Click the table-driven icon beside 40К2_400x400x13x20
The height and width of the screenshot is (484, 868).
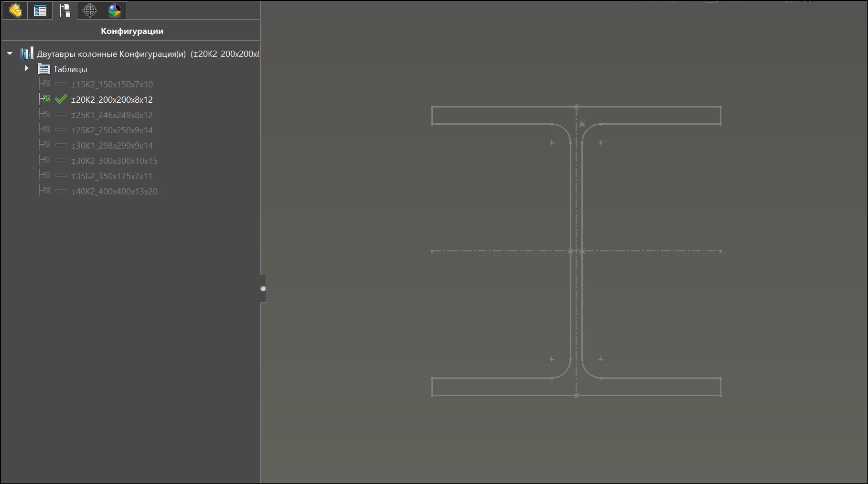click(45, 191)
